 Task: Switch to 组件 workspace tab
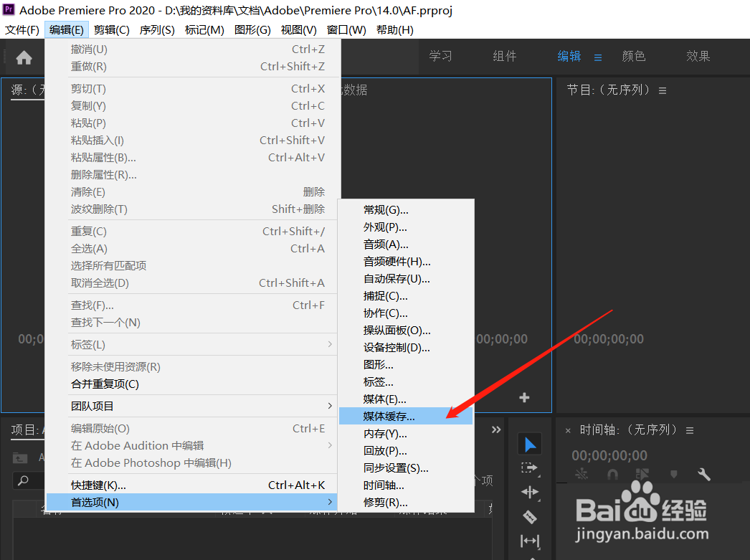[505, 56]
